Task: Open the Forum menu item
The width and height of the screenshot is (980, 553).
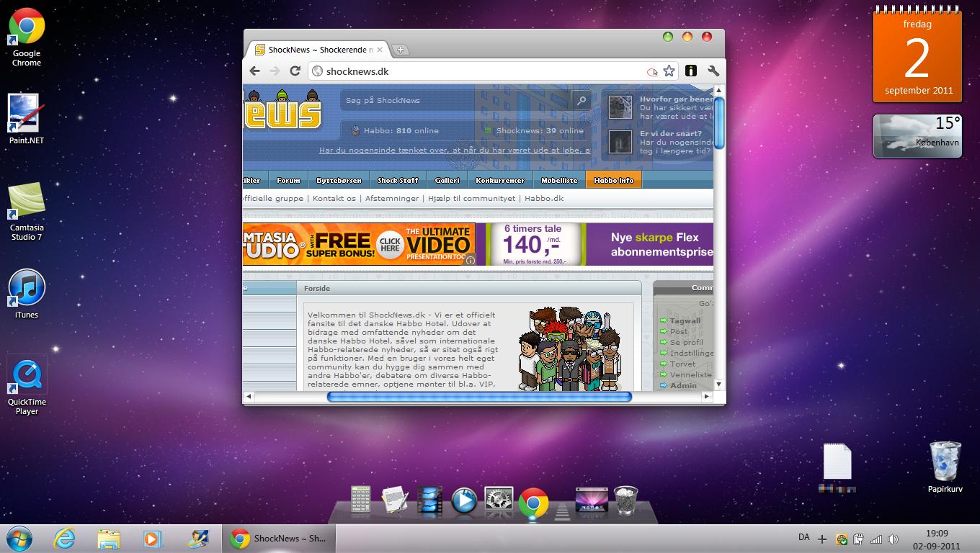Action: (x=288, y=180)
